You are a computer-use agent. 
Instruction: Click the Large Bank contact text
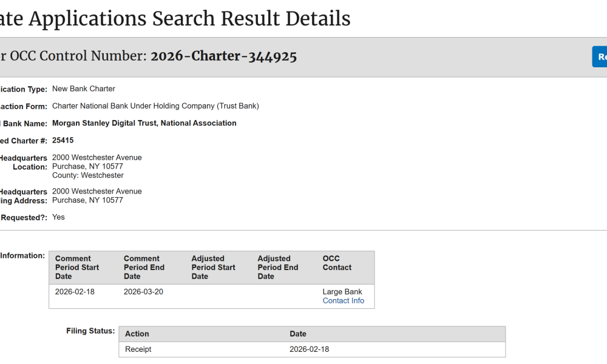point(342,292)
